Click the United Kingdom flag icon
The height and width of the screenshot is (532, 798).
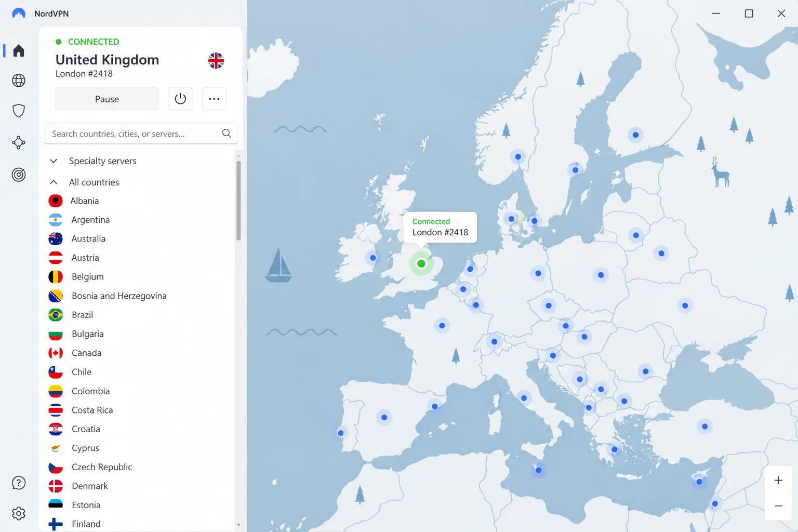point(216,61)
